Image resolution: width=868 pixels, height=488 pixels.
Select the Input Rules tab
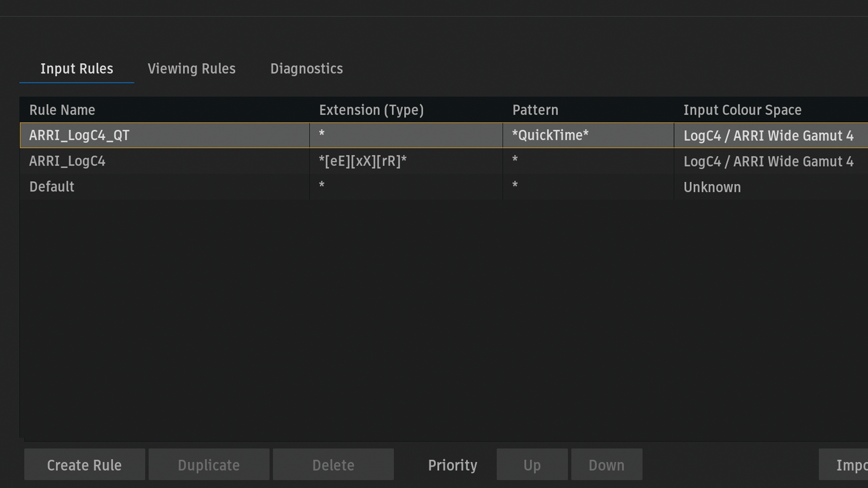pos(77,69)
